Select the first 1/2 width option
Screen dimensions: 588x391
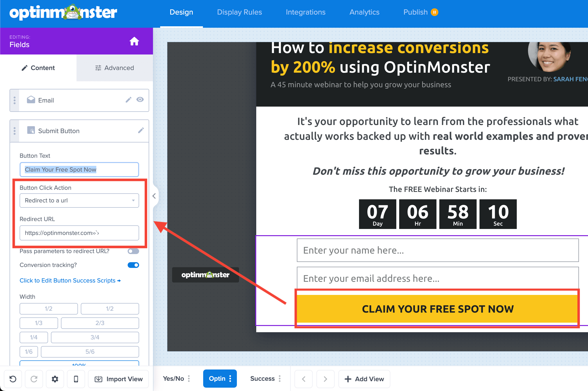(49, 309)
